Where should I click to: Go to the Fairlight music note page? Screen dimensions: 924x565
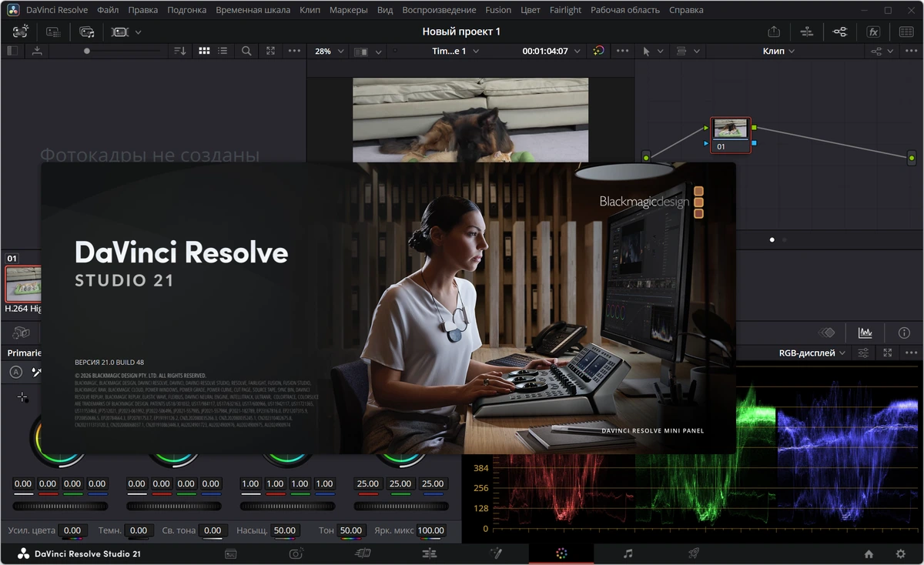point(628,553)
